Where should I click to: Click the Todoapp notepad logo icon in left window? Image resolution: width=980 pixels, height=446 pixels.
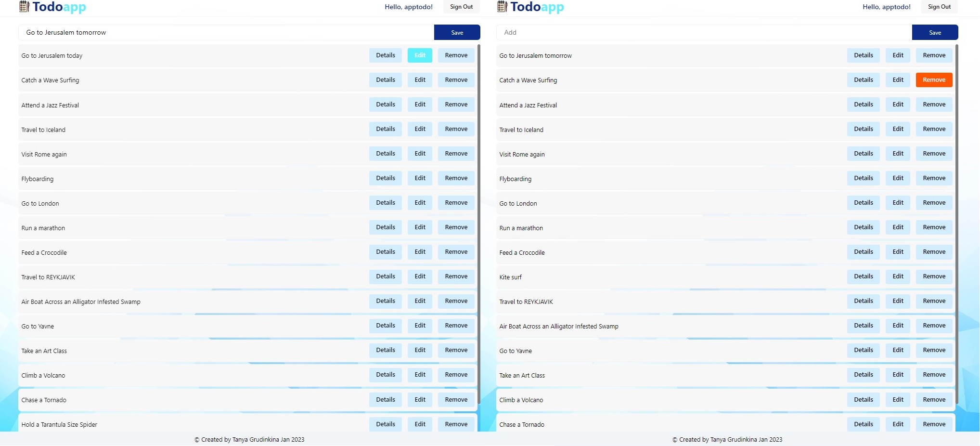[x=24, y=6]
